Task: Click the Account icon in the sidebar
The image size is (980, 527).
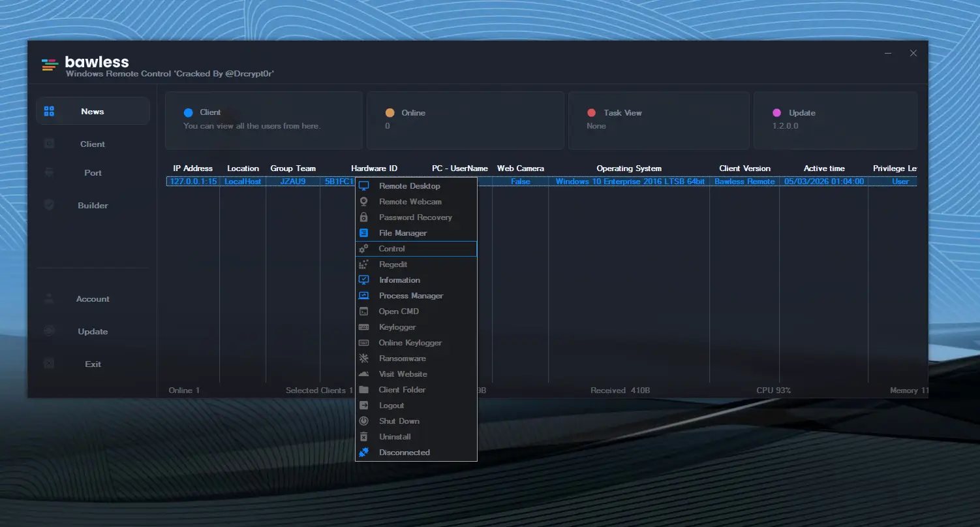Action: coord(49,298)
